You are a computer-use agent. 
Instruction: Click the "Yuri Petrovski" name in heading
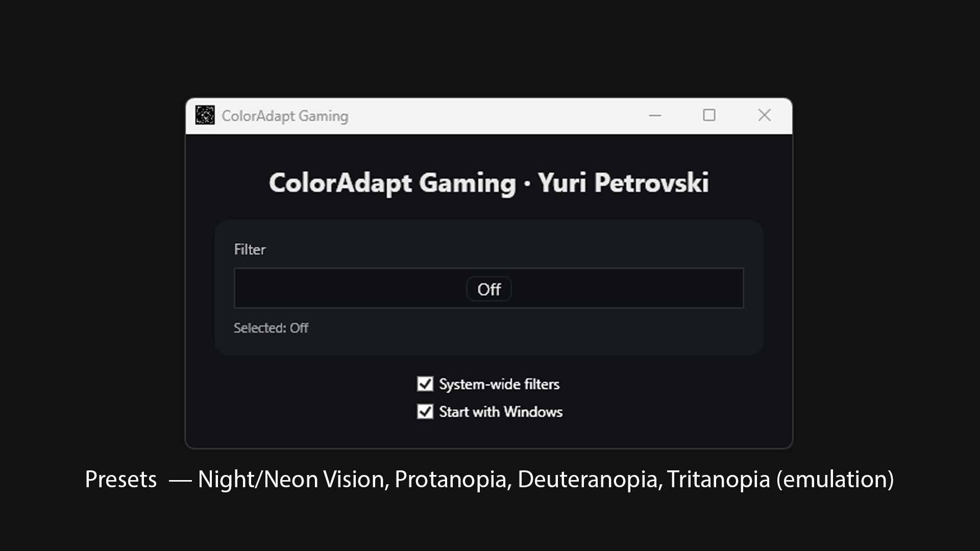pos(623,183)
